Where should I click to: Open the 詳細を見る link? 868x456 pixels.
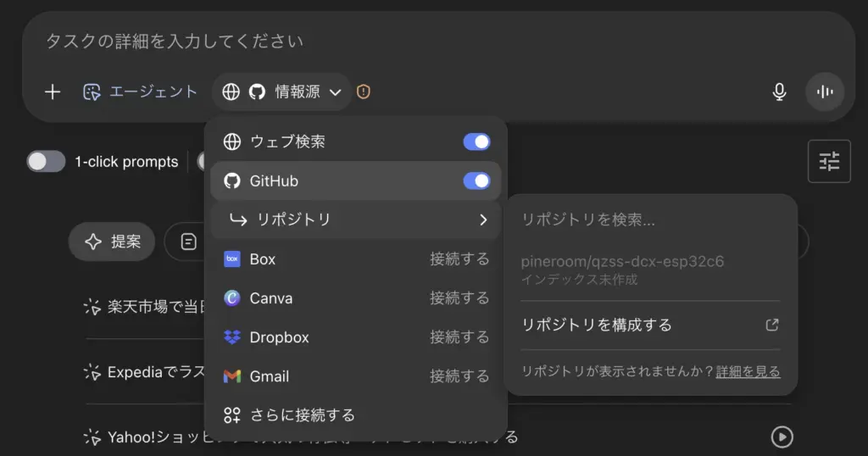(748, 371)
